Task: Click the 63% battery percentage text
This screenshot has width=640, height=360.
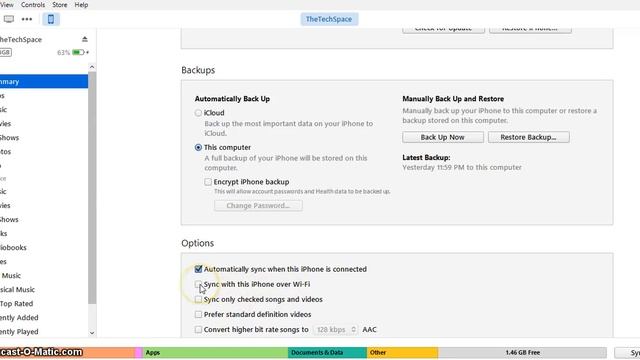Action: (63, 53)
